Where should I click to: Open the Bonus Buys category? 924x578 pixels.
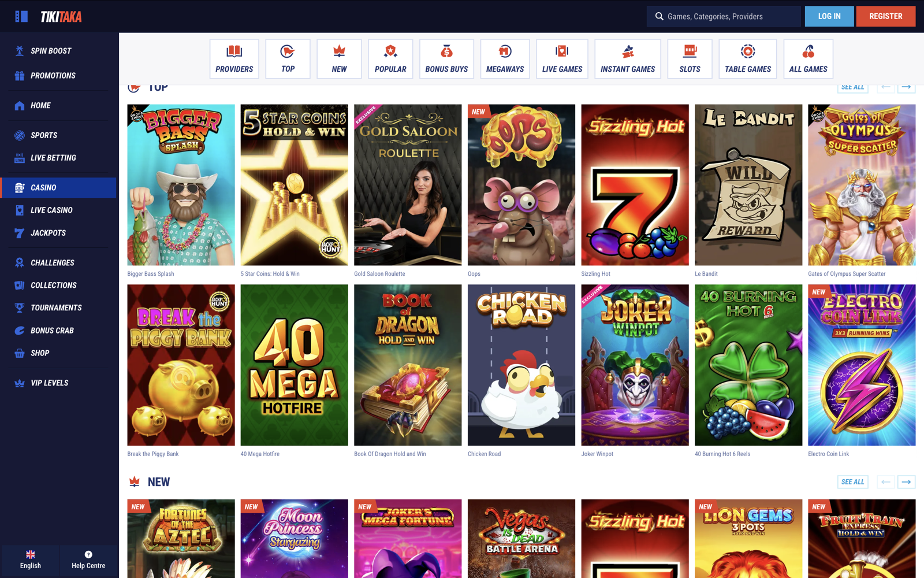446,59
